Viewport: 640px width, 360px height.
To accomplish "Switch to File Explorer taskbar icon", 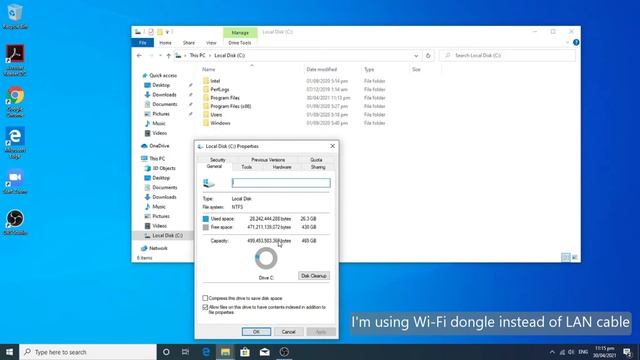I will pyautogui.click(x=225, y=352).
